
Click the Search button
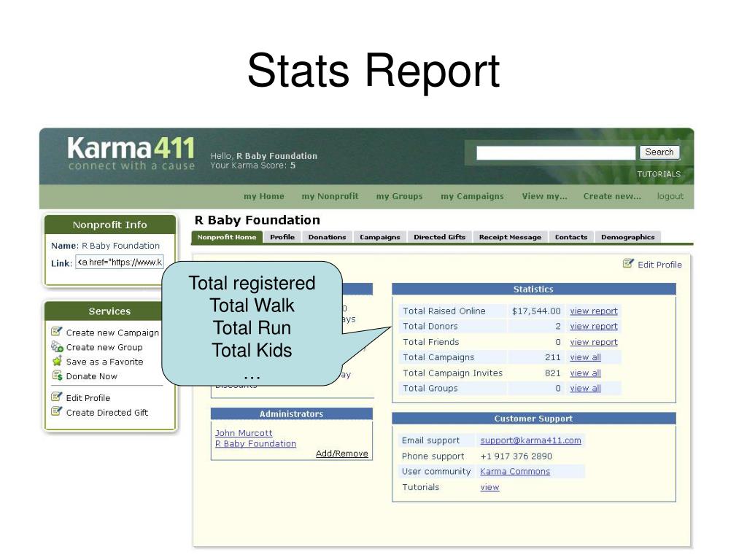pos(659,152)
